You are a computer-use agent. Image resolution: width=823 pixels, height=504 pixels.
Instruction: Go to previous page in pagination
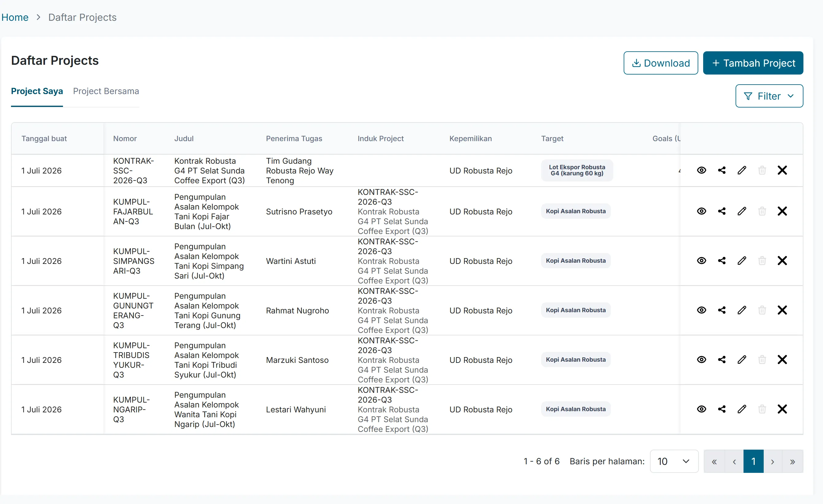(734, 461)
